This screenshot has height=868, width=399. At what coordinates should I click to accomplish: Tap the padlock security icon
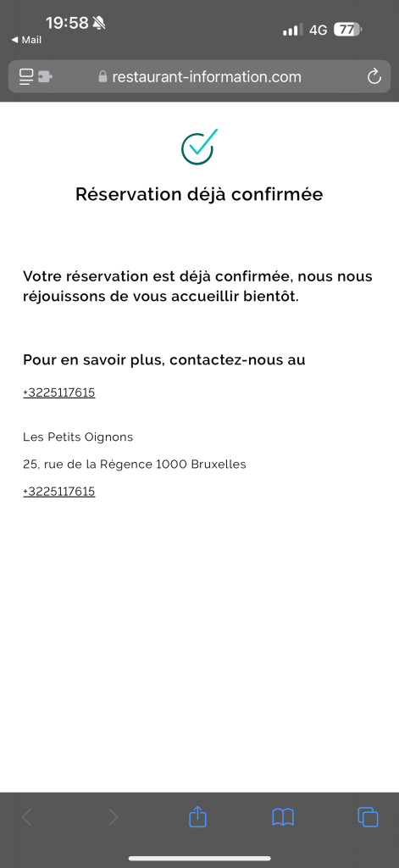tap(103, 76)
